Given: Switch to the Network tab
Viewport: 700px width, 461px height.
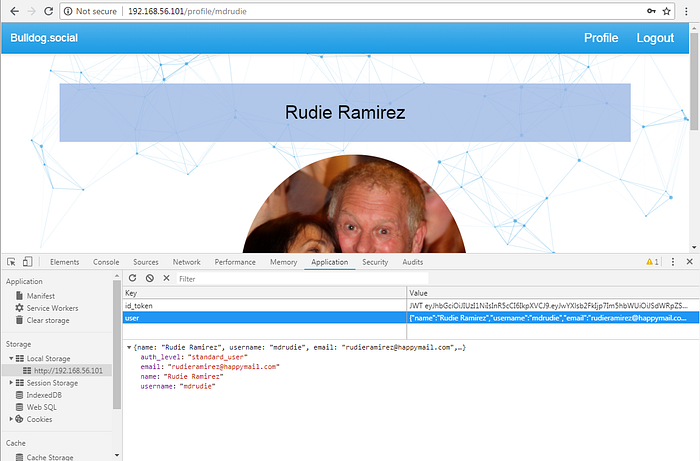Looking at the screenshot, I should pos(186,262).
